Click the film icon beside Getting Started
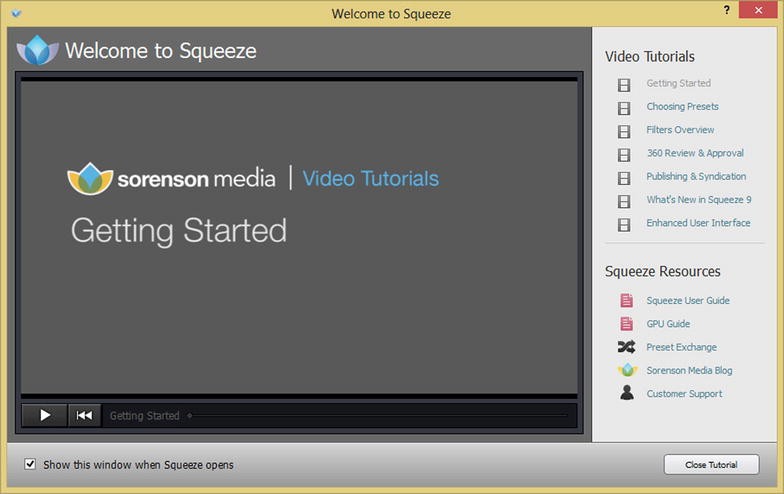Screen dimensions: 784x494 (624, 84)
